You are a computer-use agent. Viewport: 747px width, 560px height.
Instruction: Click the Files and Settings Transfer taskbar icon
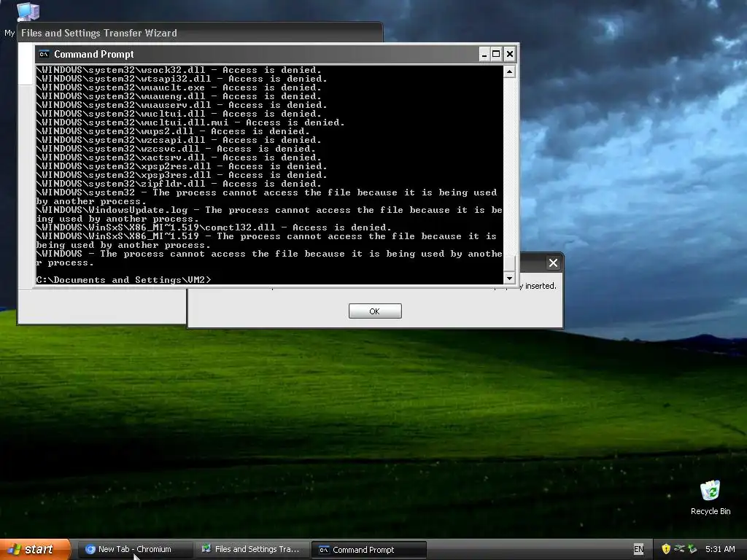pyautogui.click(x=206, y=549)
